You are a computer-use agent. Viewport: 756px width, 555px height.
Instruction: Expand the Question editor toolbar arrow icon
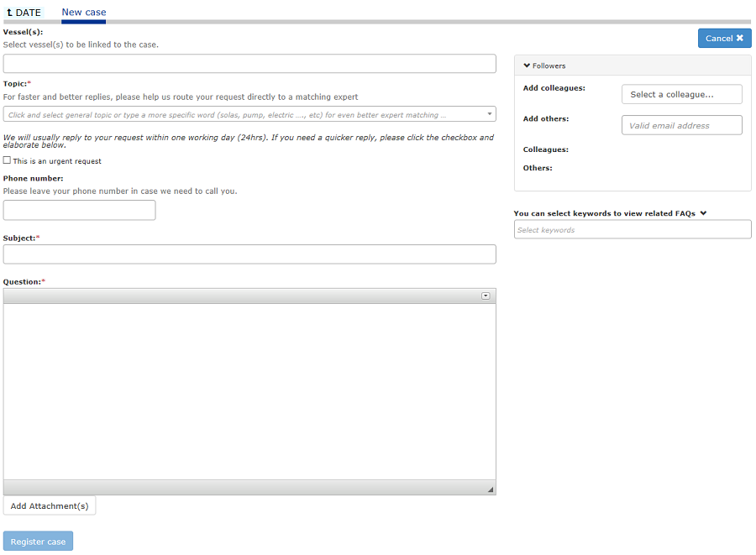(486, 296)
